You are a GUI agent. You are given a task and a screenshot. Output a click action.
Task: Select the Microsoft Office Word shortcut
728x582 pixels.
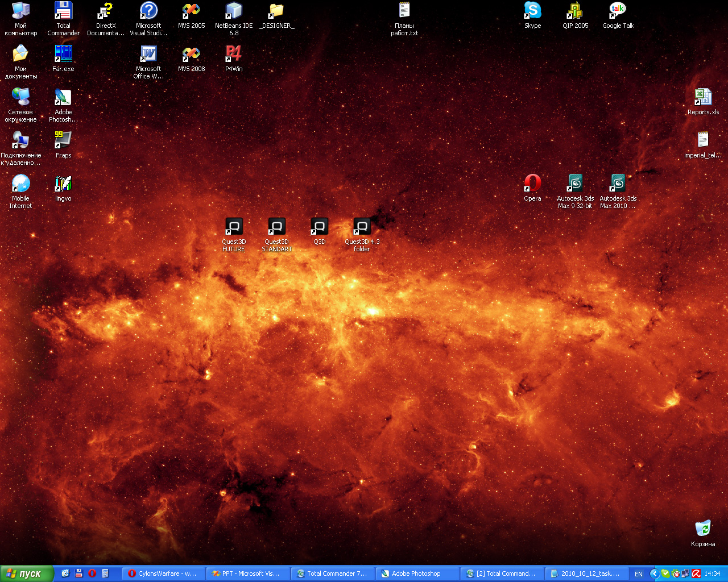click(148, 62)
